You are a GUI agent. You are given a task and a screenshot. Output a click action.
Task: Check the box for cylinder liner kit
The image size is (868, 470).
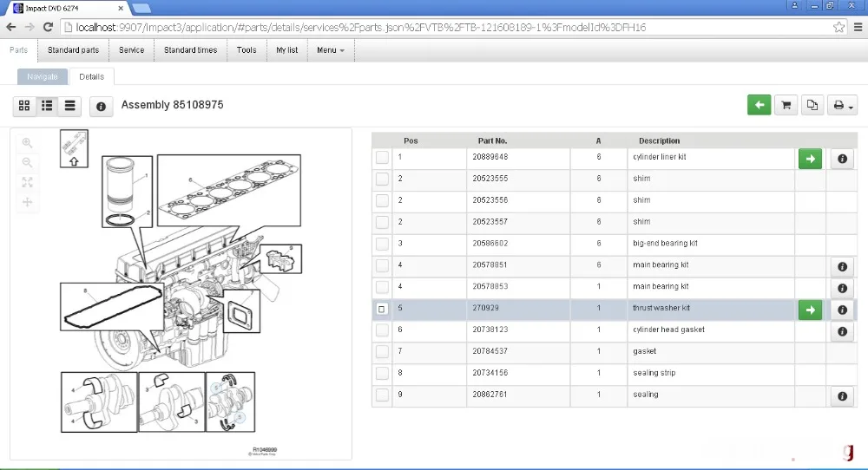click(382, 158)
